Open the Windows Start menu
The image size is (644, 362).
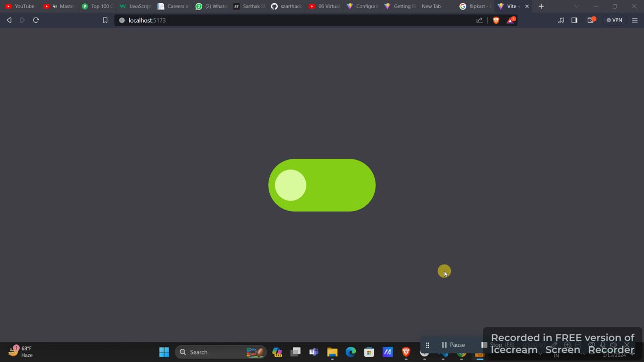[164, 352]
